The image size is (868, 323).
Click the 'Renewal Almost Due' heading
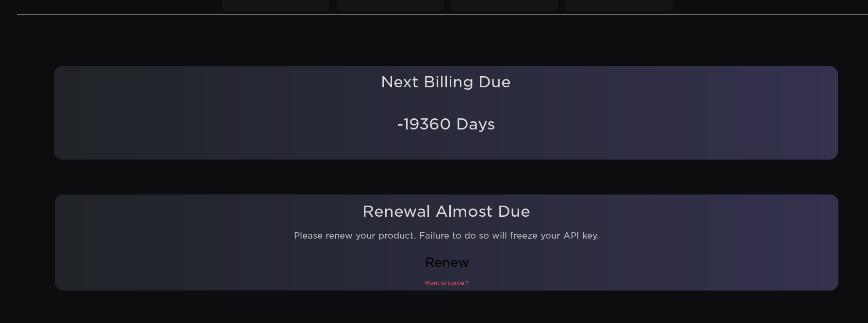446,211
